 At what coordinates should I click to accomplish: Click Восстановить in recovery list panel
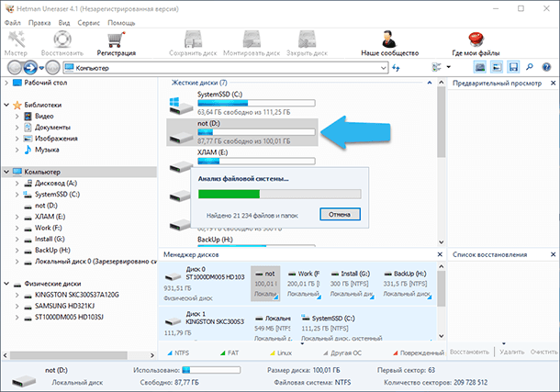[x=469, y=352]
